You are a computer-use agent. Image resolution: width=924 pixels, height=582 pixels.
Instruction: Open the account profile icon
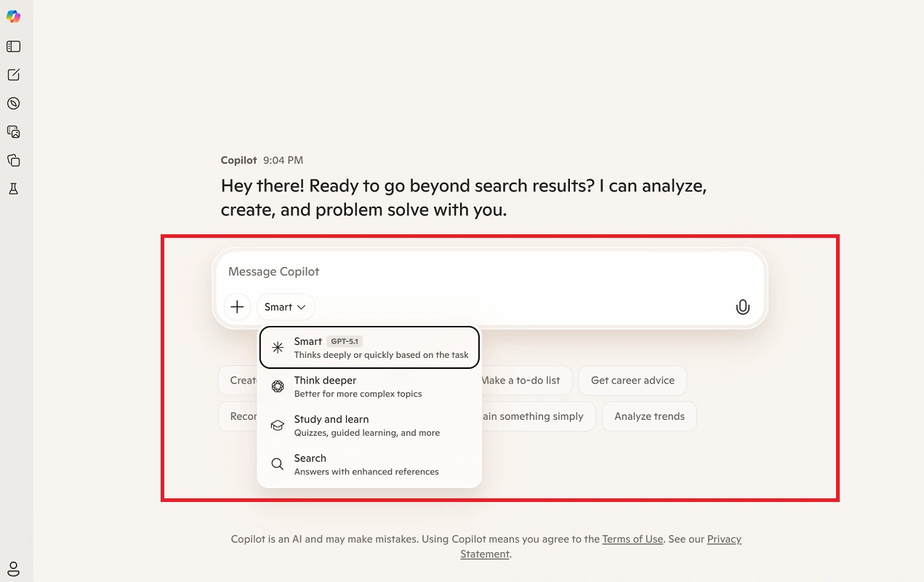(x=13, y=568)
